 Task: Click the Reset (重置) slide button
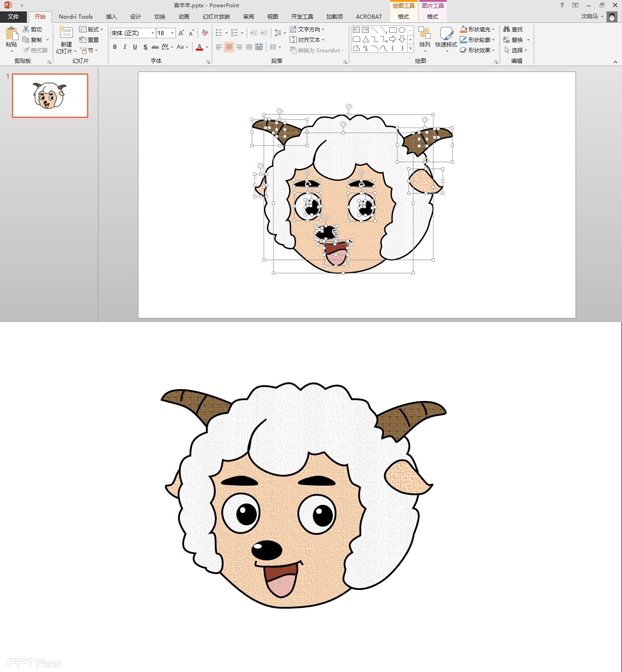coord(89,40)
